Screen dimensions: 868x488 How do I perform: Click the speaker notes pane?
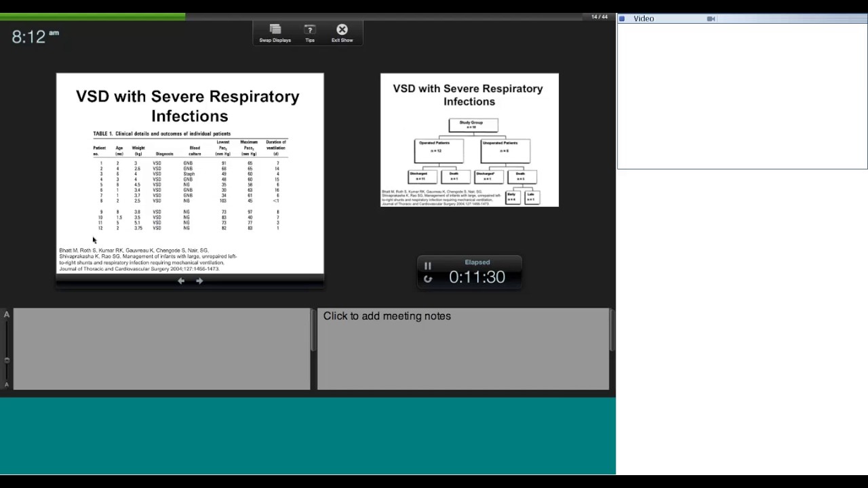pos(161,349)
